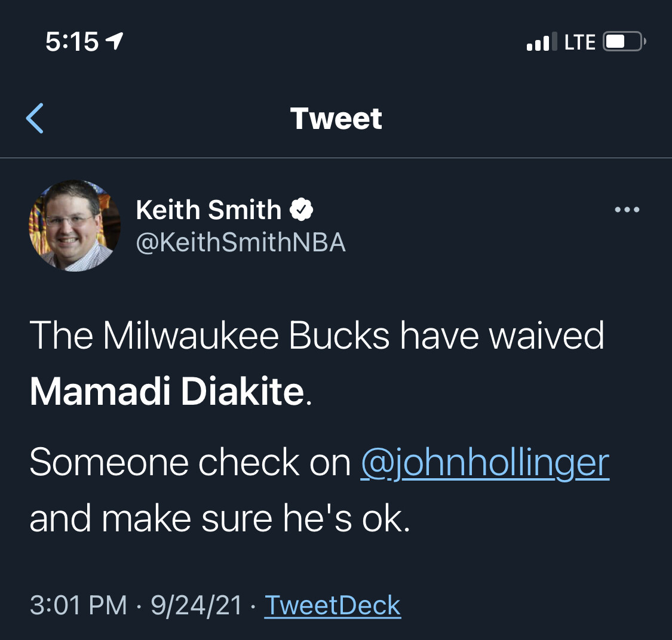Image resolution: width=672 pixels, height=640 pixels.
Task: Open the three-dot more options menu
Action: click(x=627, y=210)
